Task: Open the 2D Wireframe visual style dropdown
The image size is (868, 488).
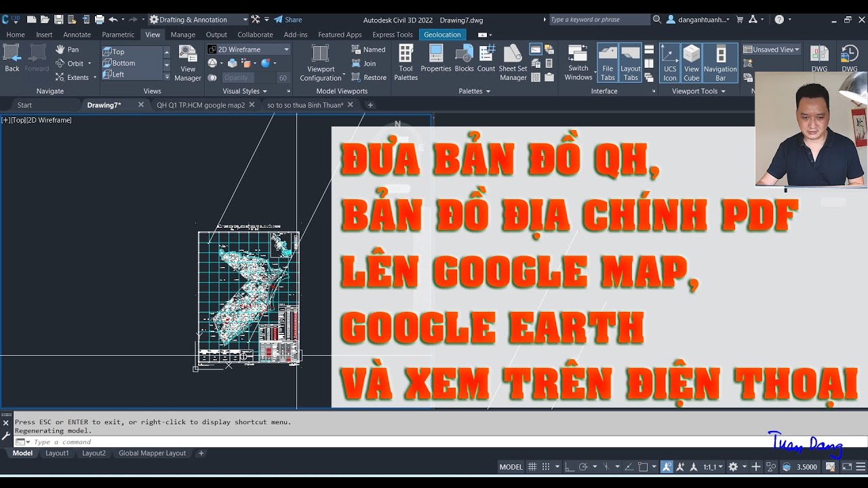Action: (x=248, y=49)
